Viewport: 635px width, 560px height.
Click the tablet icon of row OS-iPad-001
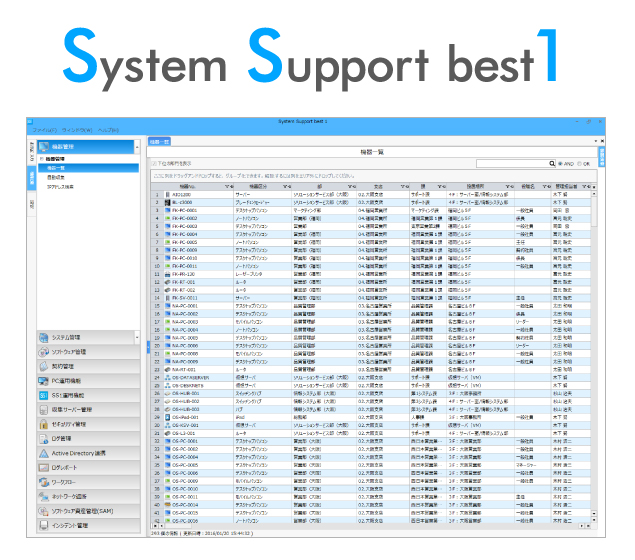pos(167,417)
